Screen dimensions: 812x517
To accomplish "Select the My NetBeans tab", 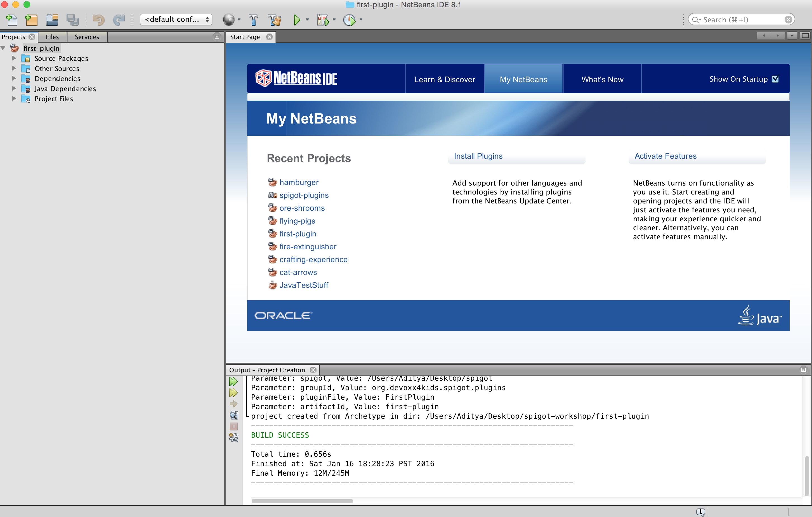I will [x=523, y=79].
